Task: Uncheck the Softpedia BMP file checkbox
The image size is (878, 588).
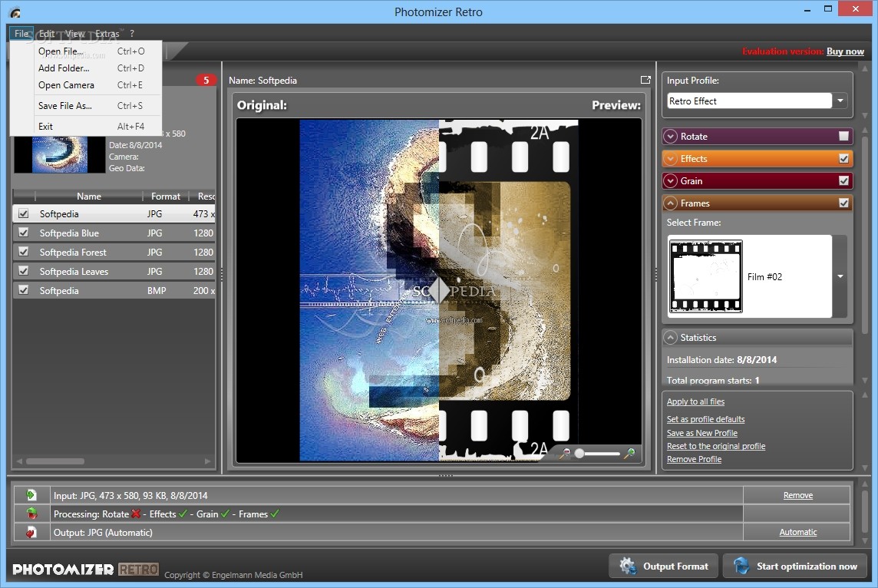Action: [24, 290]
